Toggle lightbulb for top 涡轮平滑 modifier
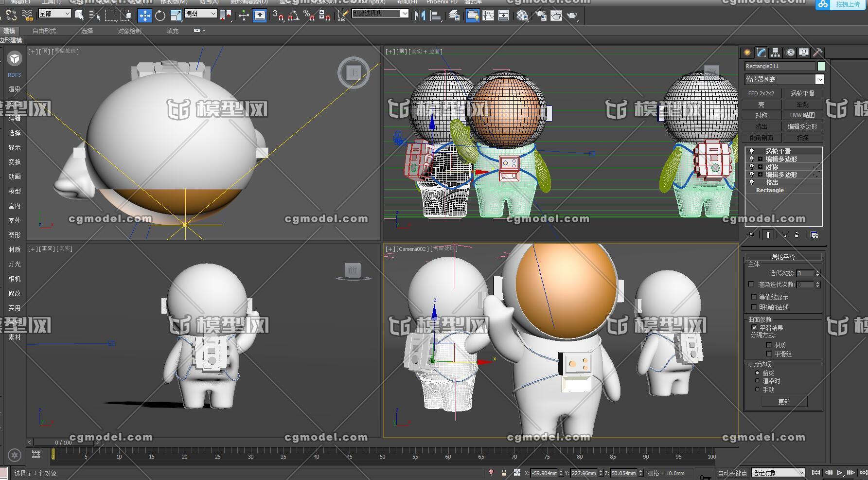The height and width of the screenshot is (480, 868). [x=752, y=151]
